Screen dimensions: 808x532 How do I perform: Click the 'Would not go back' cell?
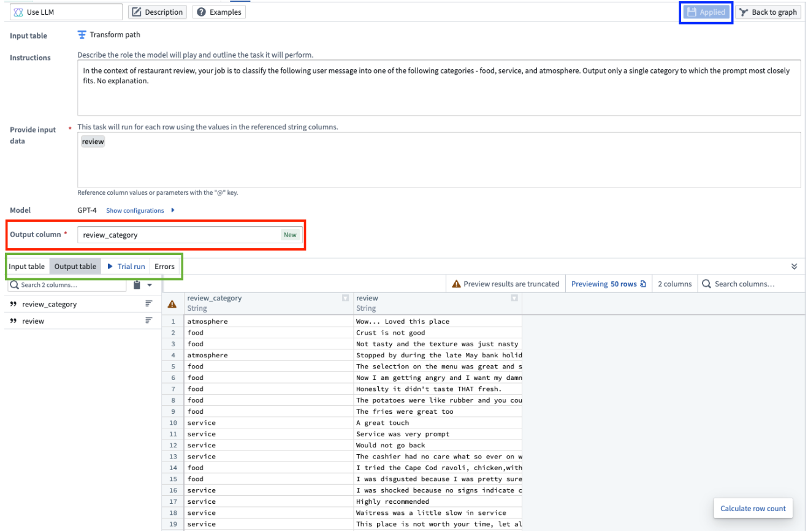438,445
